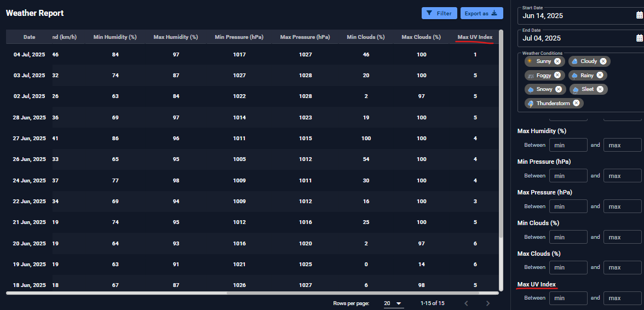The width and height of the screenshot is (644, 310).
Task: Click the snow icon on Snowy chip
Action: click(531, 89)
